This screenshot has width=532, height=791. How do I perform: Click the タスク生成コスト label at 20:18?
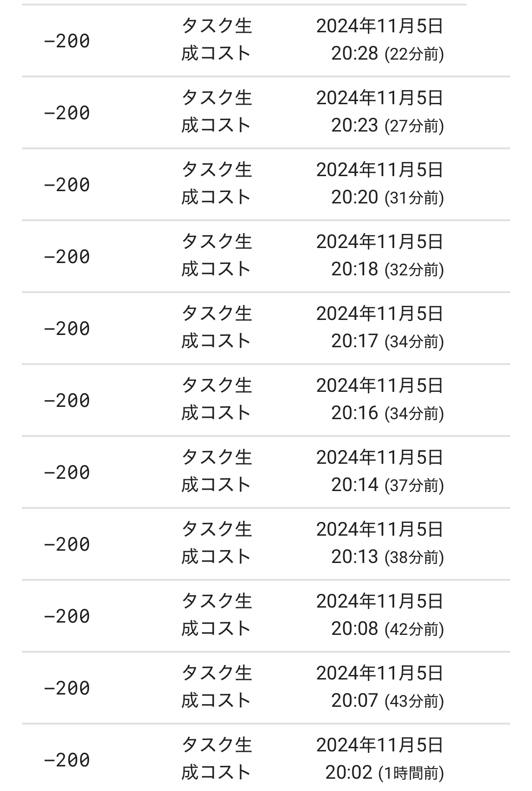(216, 255)
